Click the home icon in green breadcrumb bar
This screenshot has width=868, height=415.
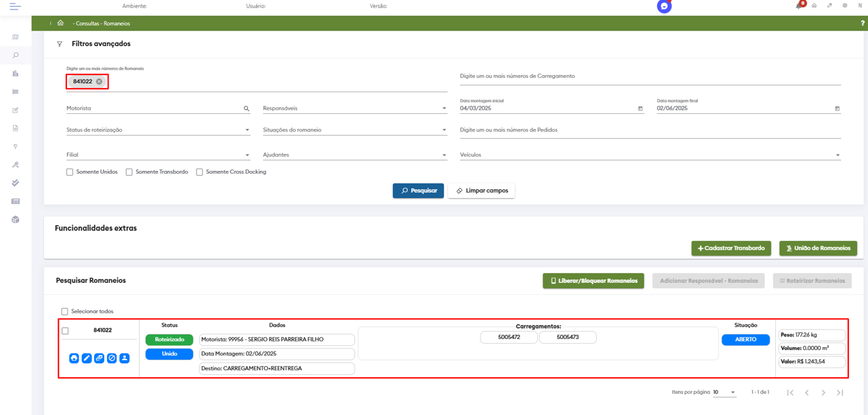(x=60, y=23)
